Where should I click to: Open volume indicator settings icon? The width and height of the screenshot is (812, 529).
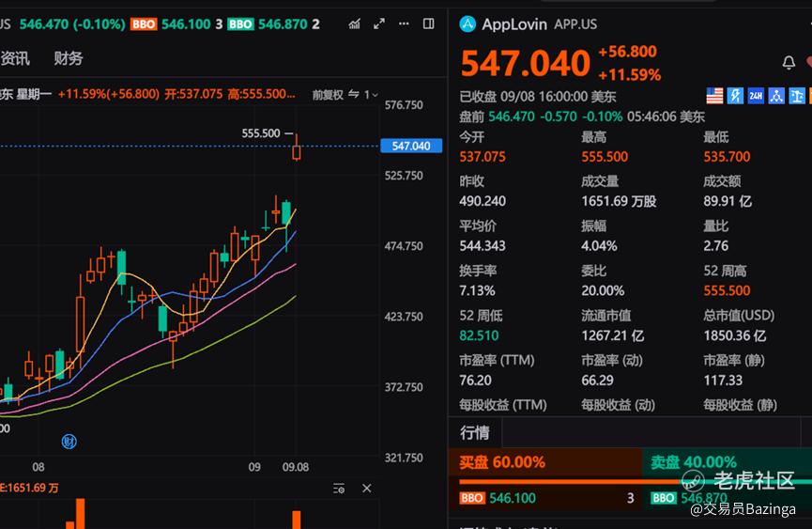click(x=339, y=489)
